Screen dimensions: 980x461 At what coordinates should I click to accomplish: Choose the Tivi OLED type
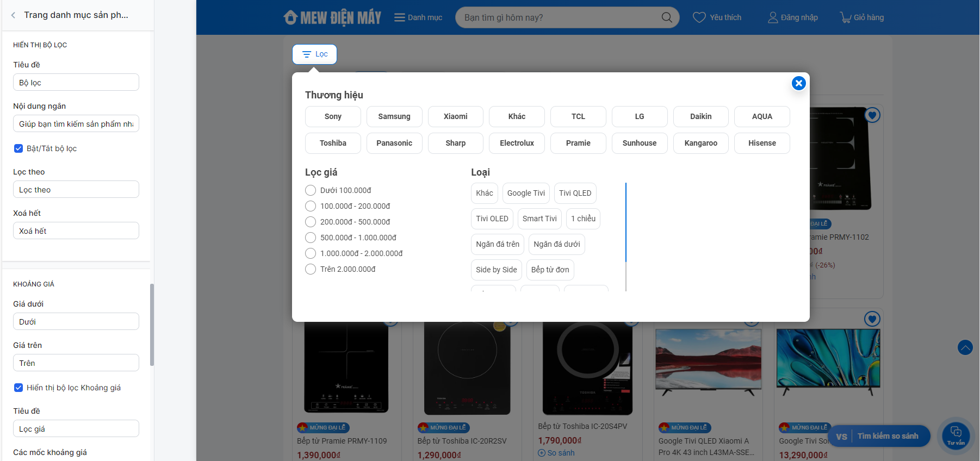tap(492, 219)
